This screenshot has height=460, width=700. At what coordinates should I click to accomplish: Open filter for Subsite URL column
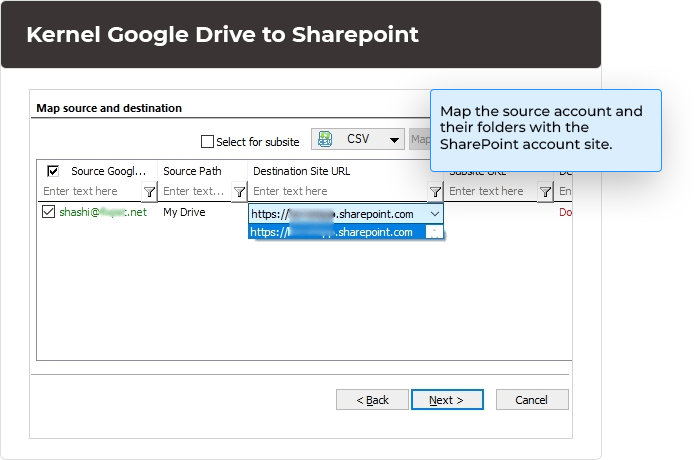pos(545,192)
